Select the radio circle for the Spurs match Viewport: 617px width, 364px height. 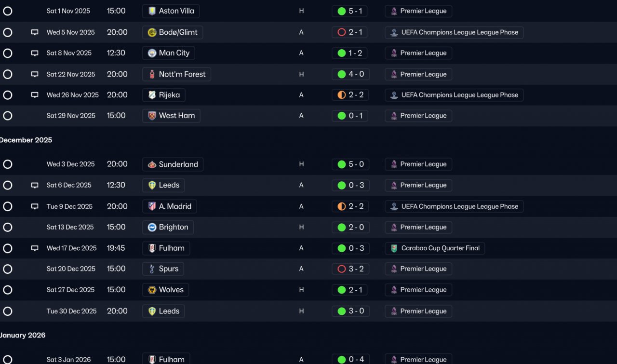pyautogui.click(x=8, y=269)
